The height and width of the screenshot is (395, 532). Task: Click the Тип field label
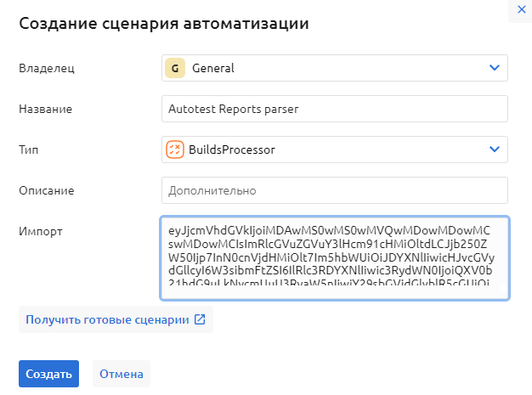28,150
